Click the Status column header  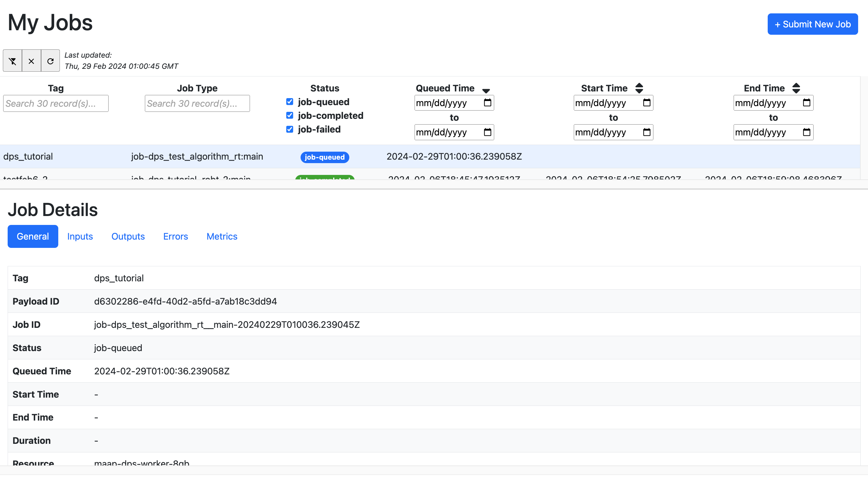click(324, 88)
